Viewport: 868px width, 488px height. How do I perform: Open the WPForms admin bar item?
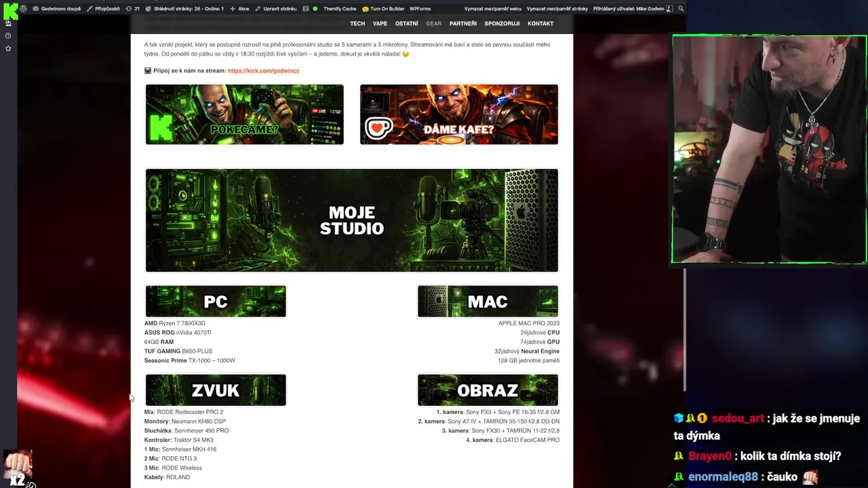coord(420,9)
